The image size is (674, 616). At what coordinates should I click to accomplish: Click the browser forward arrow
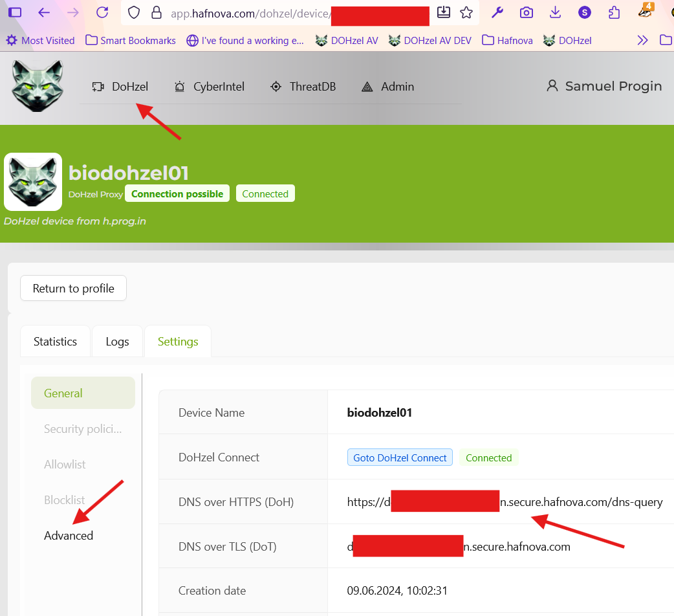pyautogui.click(x=73, y=12)
